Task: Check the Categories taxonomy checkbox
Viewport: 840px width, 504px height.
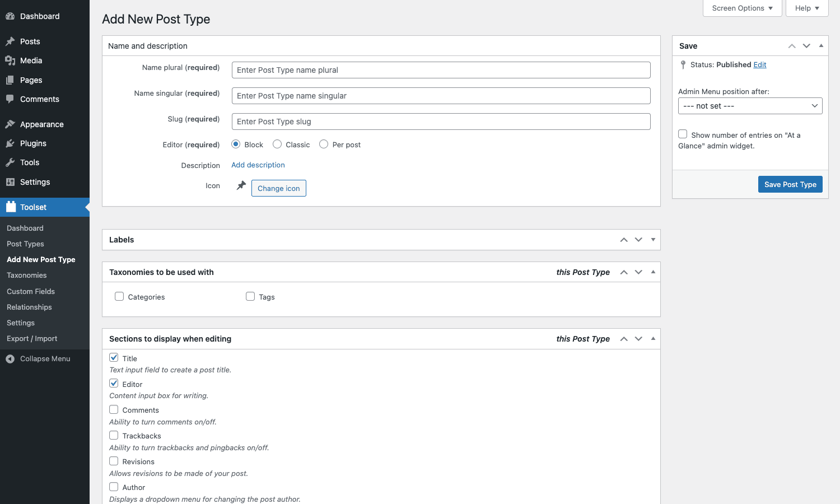Action: [119, 296]
